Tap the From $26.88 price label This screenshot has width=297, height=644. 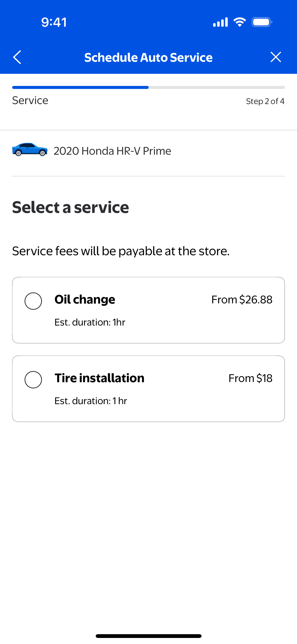coord(242,300)
